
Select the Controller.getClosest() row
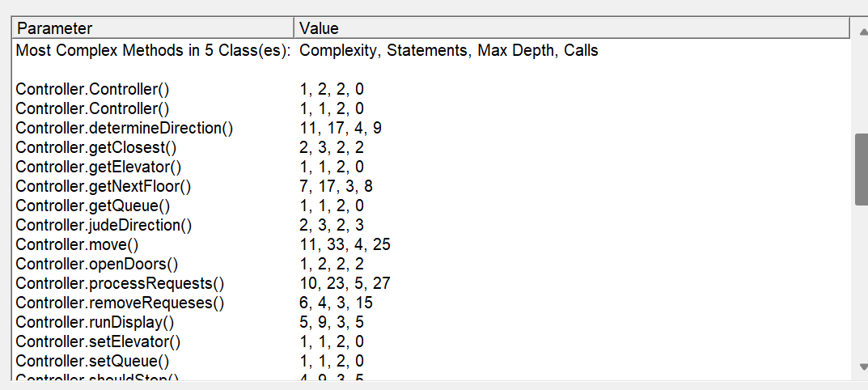431,147
